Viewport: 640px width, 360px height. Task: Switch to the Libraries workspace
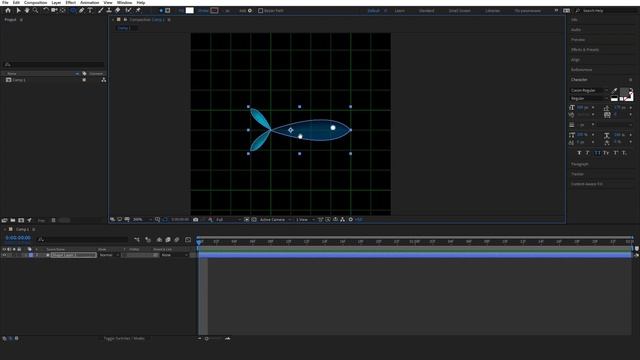click(x=493, y=11)
